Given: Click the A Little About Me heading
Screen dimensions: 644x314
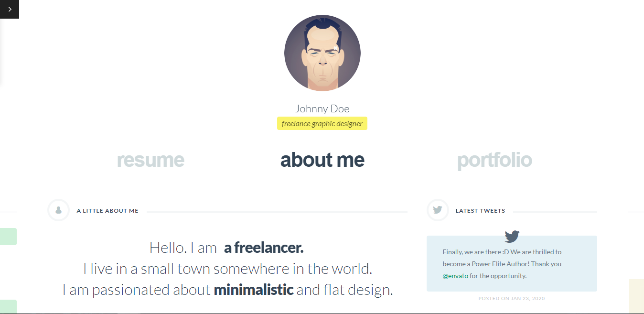Looking at the screenshot, I should click(107, 211).
